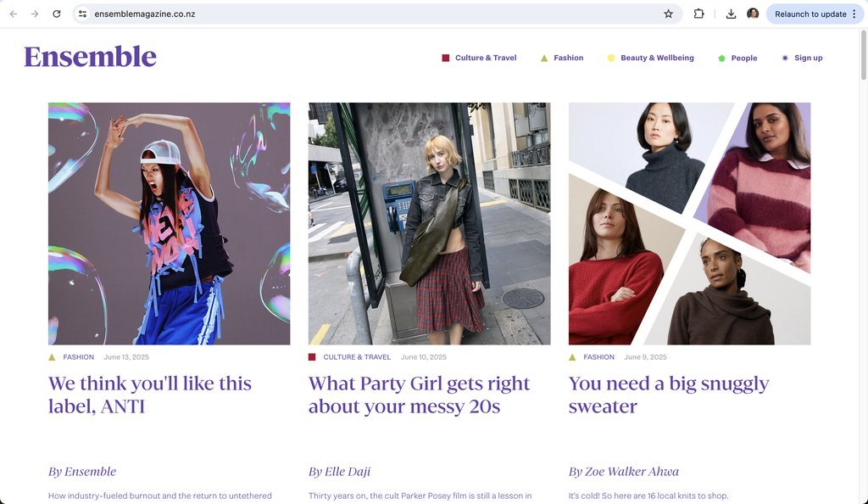View site information icon in address bar
Image resolution: width=868 pixels, height=504 pixels.
pyautogui.click(x=82, y=14)
